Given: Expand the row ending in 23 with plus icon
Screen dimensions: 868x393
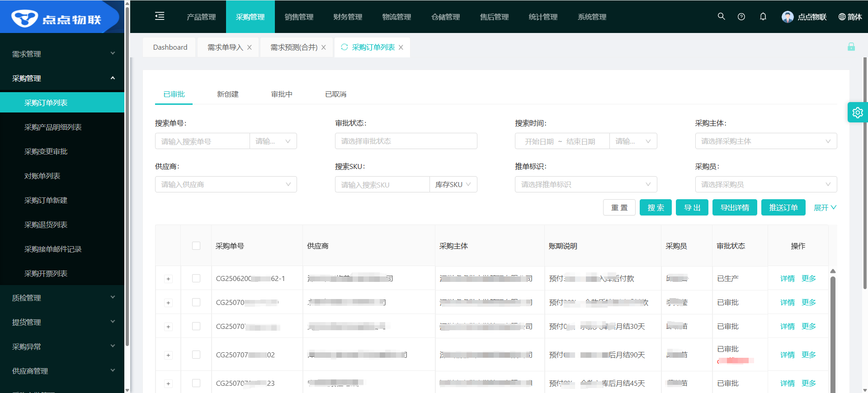Looking at the screenshot, I should (x=168, y=384).
